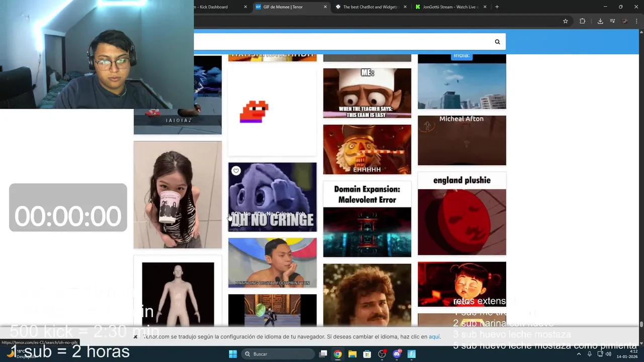This screenshot has width=644, height=362.
Task: Open the OH NO CRINGE gif
Action: (272, 197)
